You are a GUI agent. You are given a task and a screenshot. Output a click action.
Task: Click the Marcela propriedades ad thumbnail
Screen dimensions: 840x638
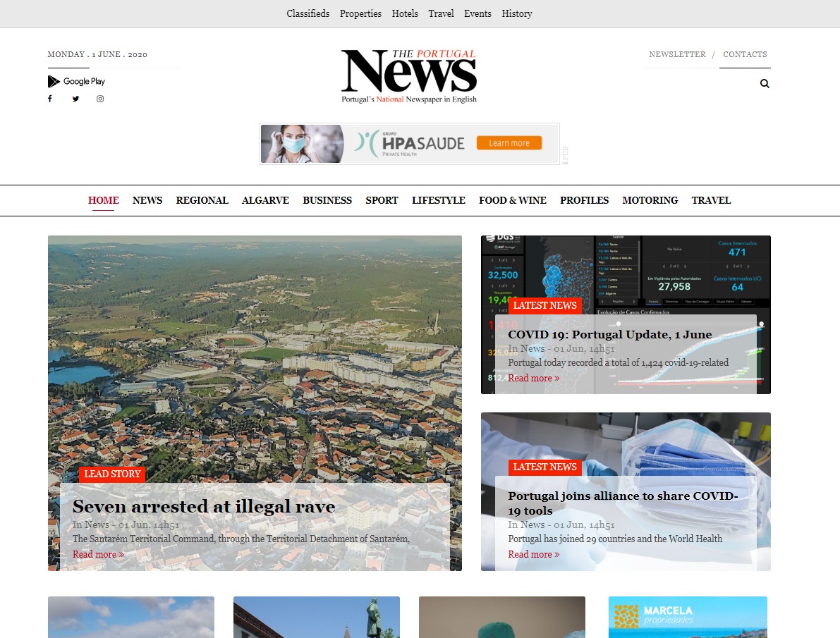click(688, 617)
